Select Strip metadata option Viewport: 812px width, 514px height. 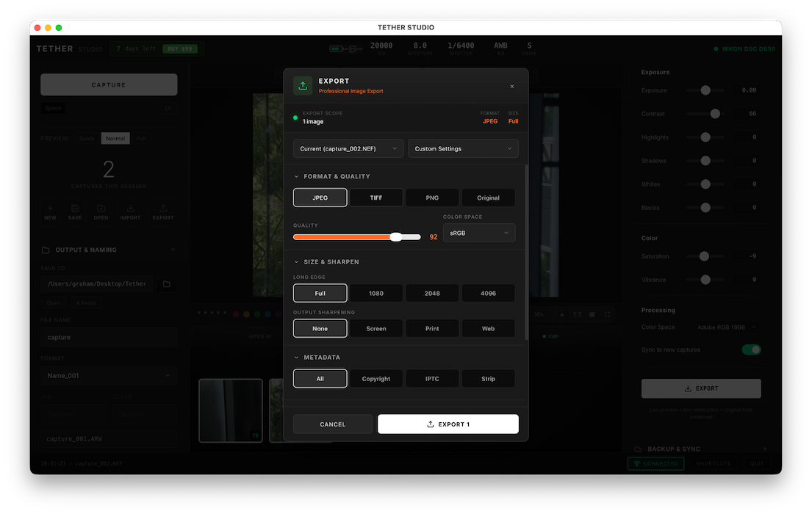coord(489,378)
